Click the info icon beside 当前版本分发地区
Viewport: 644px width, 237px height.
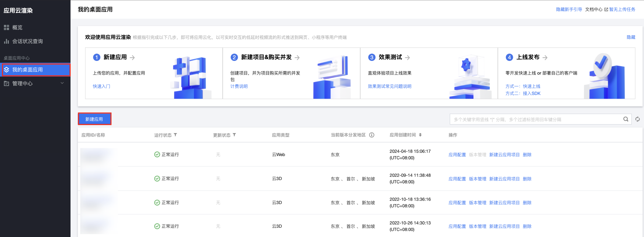371,135
